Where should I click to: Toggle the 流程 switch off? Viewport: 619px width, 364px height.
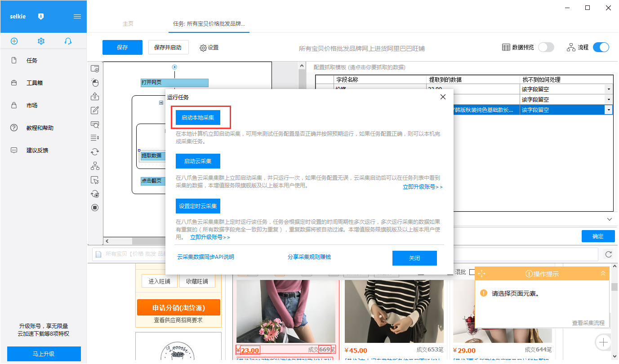click(x=601, y=47)
